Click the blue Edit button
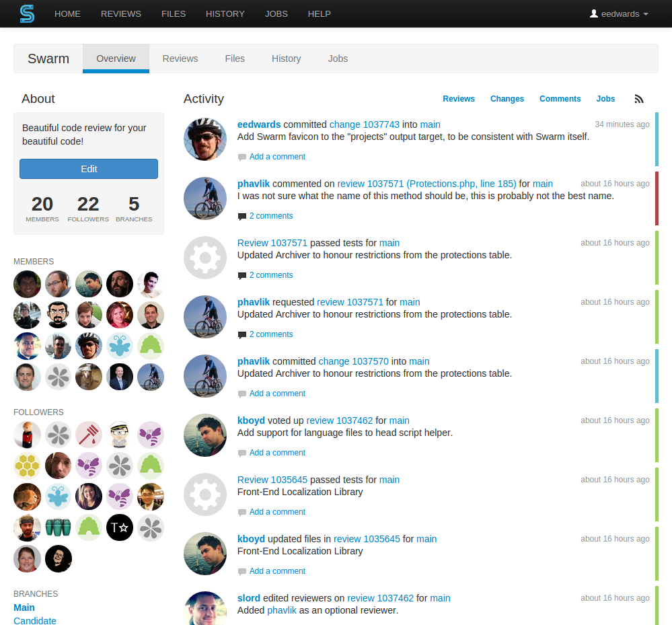672x625 pixels. [x=89, y=169]
